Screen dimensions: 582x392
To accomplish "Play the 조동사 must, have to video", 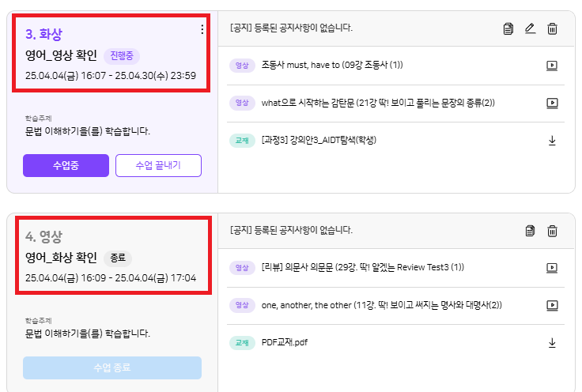I will pyautogui.click(x=553, y=66).
